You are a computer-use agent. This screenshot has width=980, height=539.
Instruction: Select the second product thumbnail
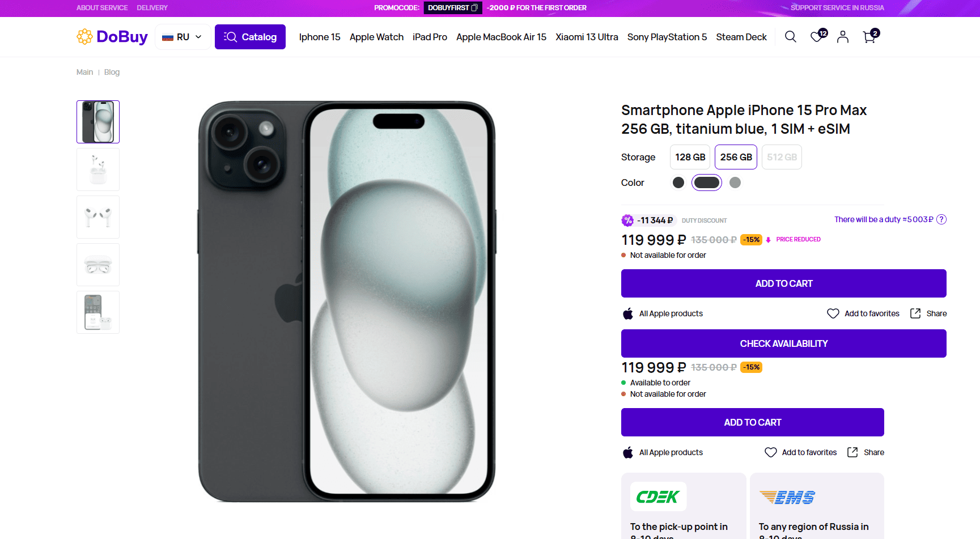tap(98, 169)
